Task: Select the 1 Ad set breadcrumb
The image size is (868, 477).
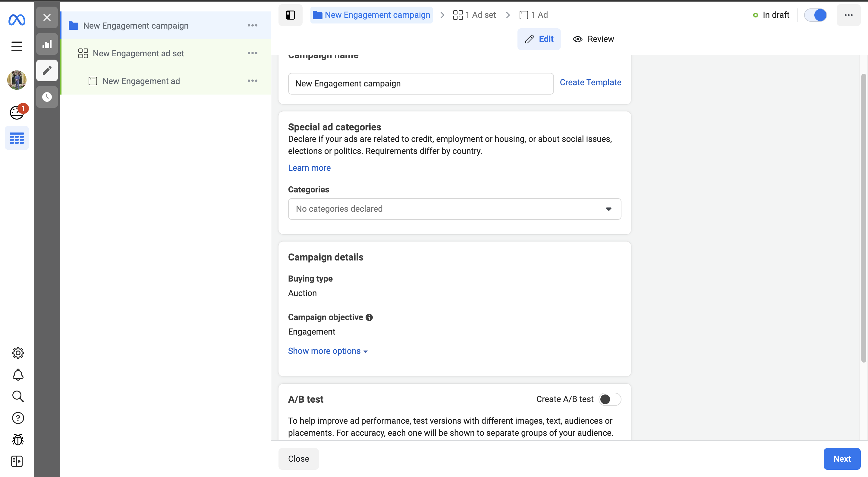Action: pyautogui.click(x=474, y=15)
